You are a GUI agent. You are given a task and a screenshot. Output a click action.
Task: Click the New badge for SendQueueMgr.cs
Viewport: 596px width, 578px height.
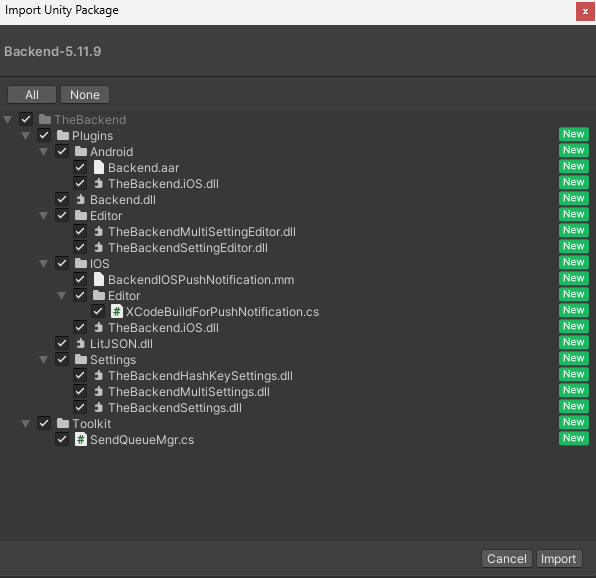(574, 438)
